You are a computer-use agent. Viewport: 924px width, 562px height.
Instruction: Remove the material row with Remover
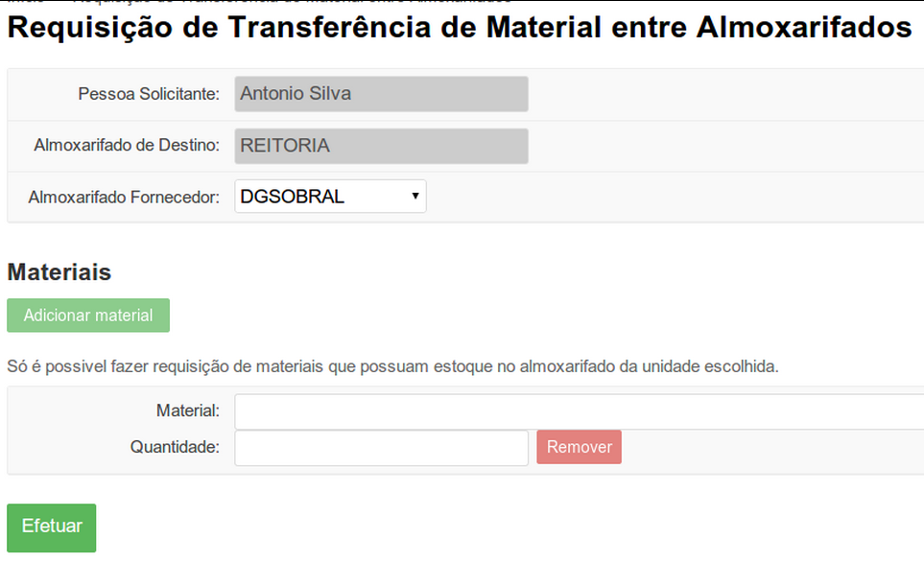point(579,447)
